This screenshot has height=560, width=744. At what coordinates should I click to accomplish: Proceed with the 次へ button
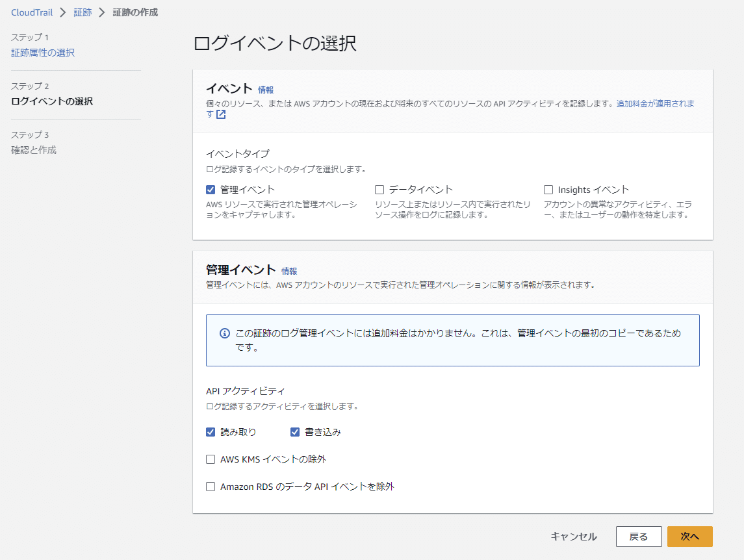[x=690, y=537]
